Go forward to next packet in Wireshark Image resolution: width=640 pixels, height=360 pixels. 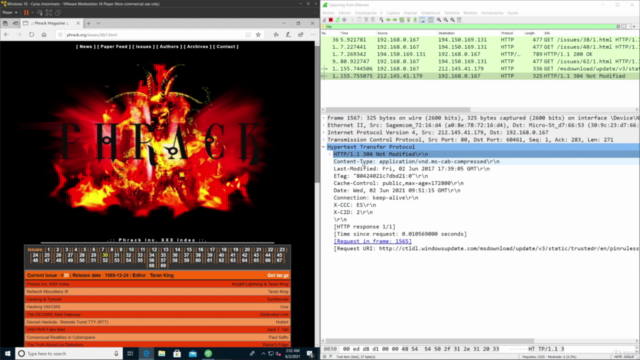click(x=395, y=20)
